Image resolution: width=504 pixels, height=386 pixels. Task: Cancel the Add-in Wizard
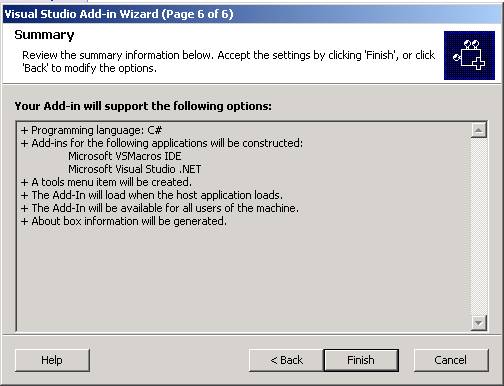(451, 360)
